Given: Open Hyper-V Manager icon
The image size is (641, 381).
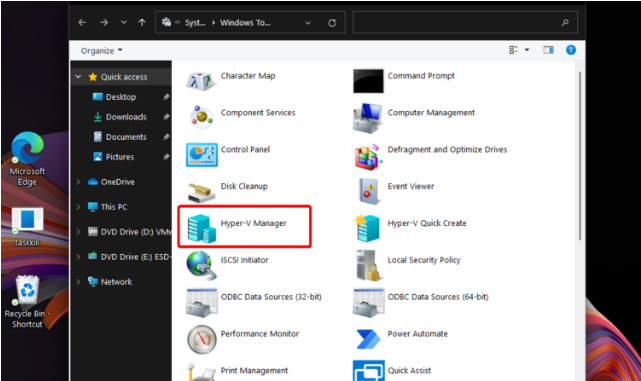Looking at the screenshot, I should [x=202, y=228].
